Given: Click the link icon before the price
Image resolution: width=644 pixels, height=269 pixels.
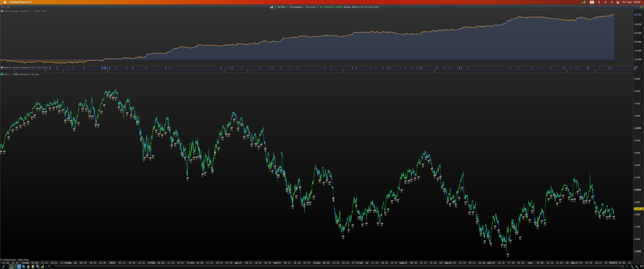Looking at the screenshot, I should coord(321,7).
